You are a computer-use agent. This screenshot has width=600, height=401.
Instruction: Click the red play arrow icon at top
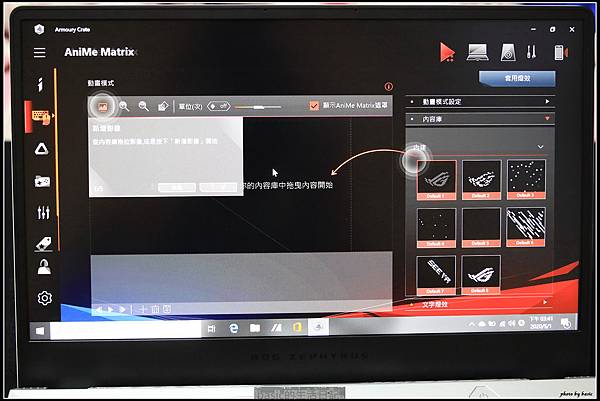[447, 52]
